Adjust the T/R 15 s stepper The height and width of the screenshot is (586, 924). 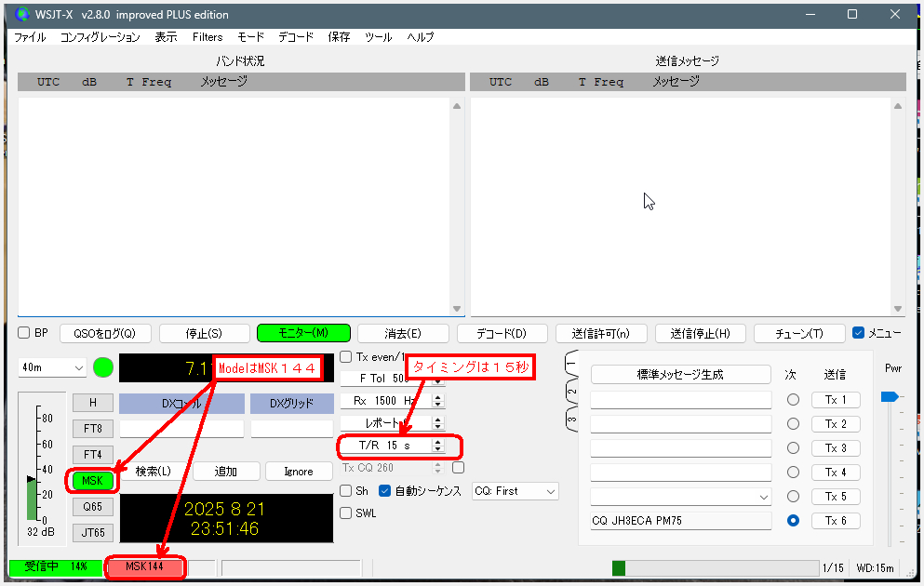[x=437, y=446]
